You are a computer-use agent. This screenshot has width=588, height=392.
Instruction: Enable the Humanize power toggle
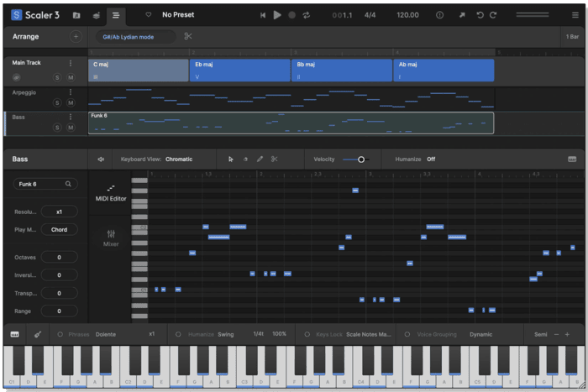click(x=178, y=334)
